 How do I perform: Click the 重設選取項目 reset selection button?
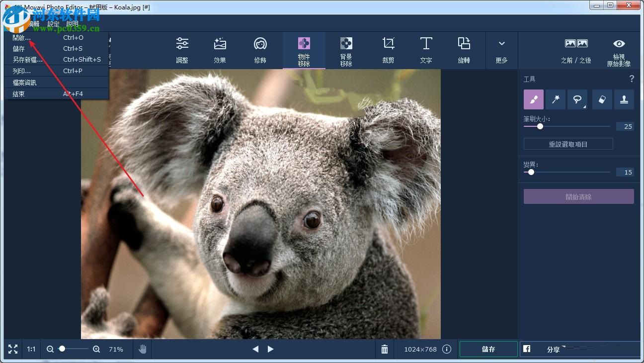(568, 144)
